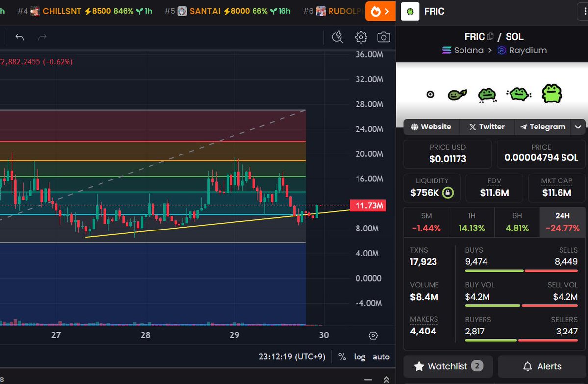Screen dimensions: 588x384
Task: Click the Raydium DEX link
Action: (522, 50)
